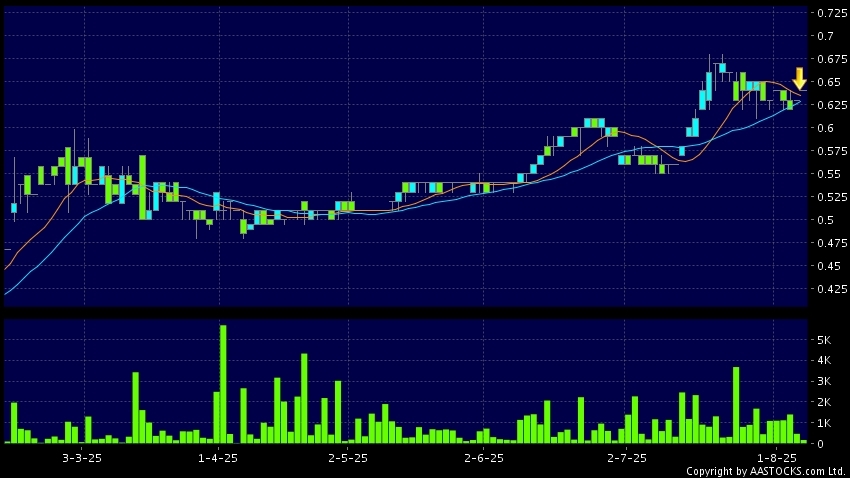850x478 pixels.
Task: Click the 2-5-25 date label
Action: pos(348,458)
